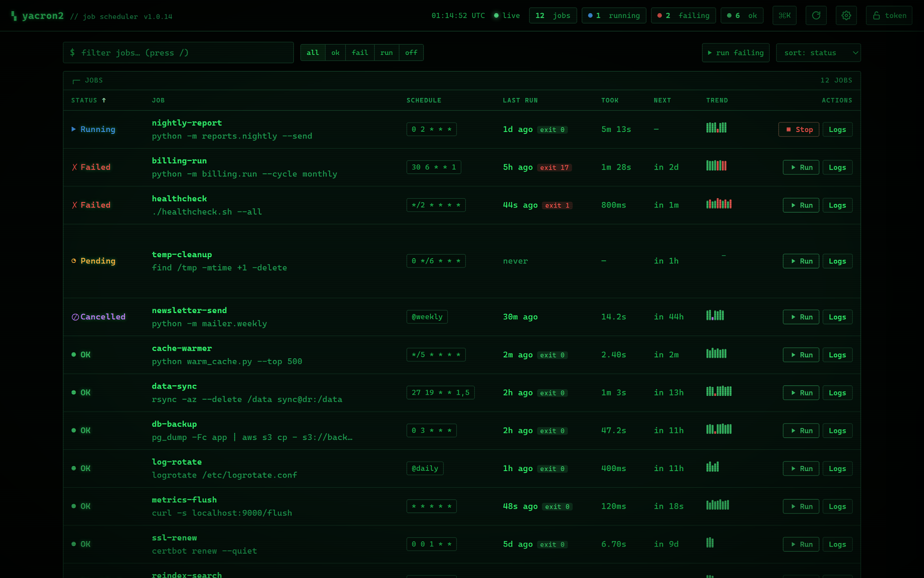Image resolution: width=924 pixels, height=578 pixels.
Task: Click the 1 running status chip
Action: point(613,16)
